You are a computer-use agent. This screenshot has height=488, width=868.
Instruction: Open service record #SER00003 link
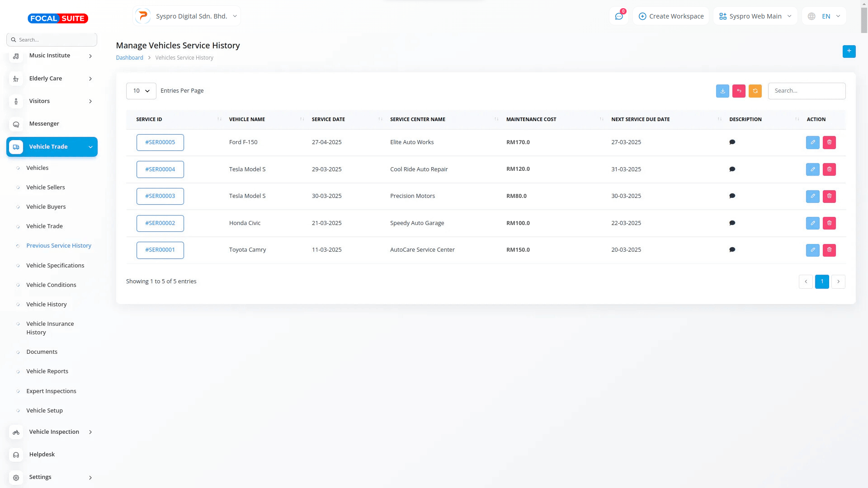click(x=160, y=196)
